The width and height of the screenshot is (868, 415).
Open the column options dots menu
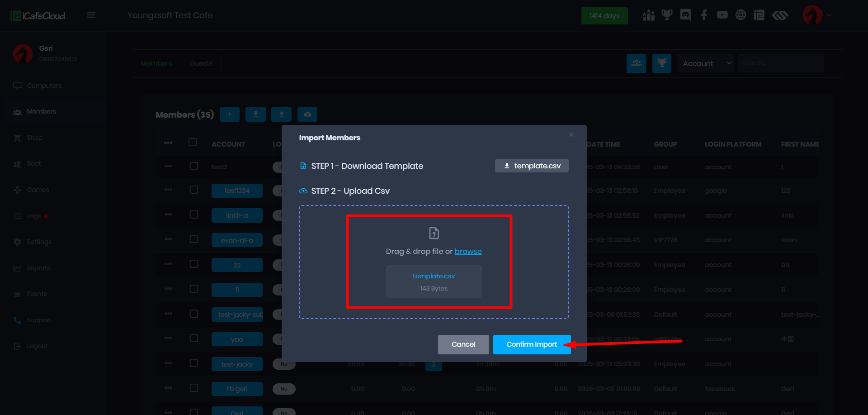click(x=168, y=143)
